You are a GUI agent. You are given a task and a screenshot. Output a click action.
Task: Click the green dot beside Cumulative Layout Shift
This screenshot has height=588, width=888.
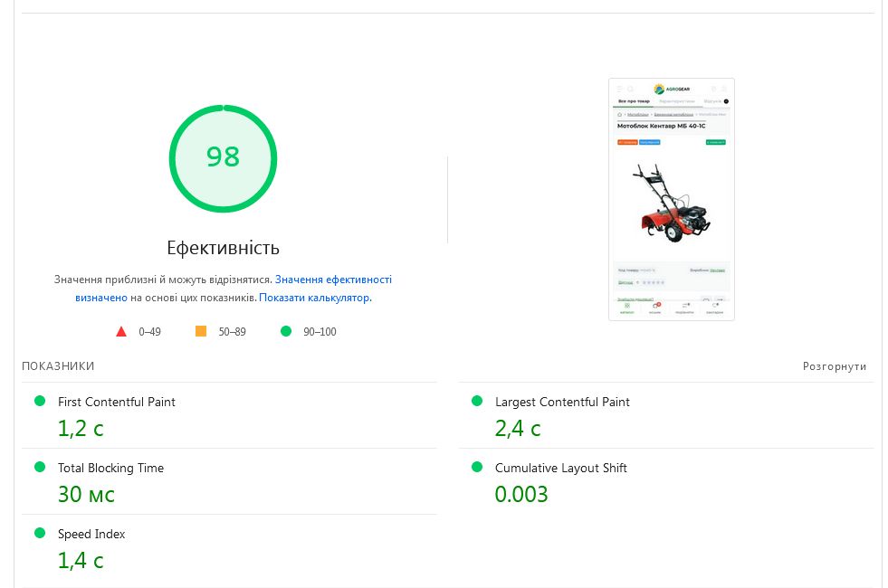[477, 467]
